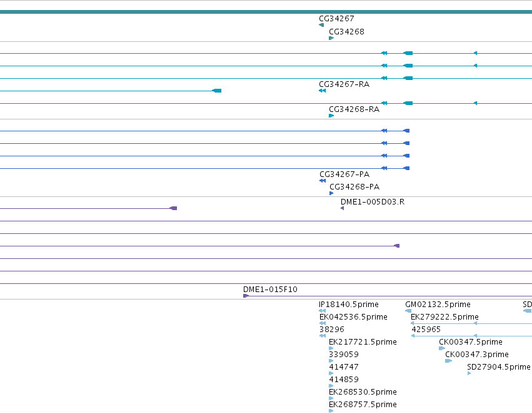Click the 425965 feature start arrow glyph

point(413,336)
